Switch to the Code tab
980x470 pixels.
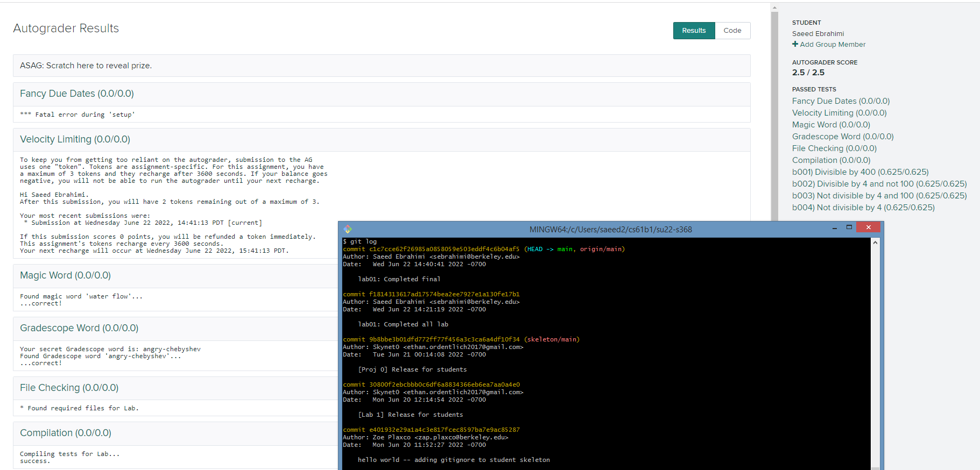pyautogui.click(x=732, y=31)
